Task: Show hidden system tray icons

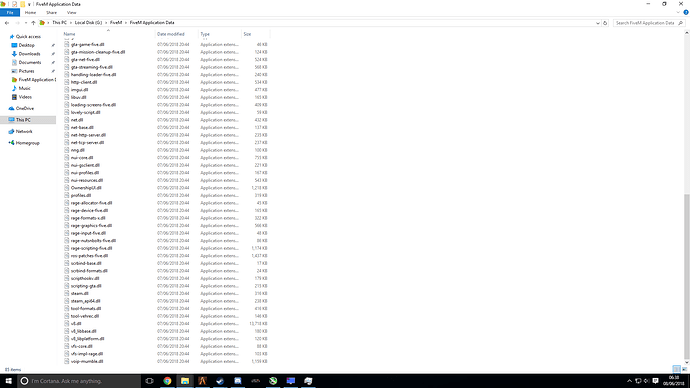Action: (629, 381)
